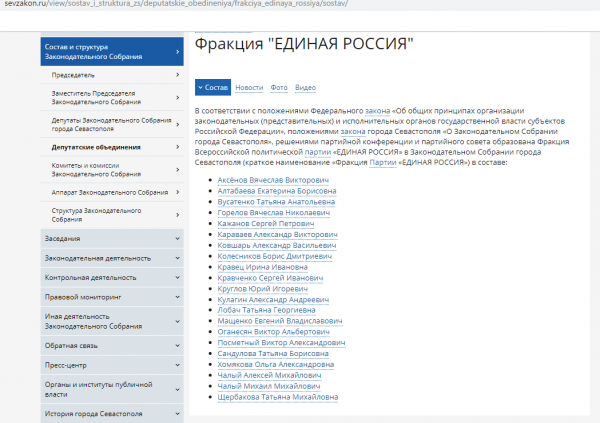Screen dimensions: 600x423
Task: Open Мащенко Евгений Владиславович profile
Action: click(280, 321)
